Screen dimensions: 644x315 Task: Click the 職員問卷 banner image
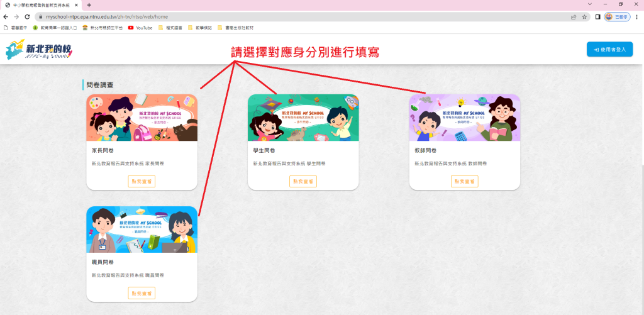click(142, 229)
